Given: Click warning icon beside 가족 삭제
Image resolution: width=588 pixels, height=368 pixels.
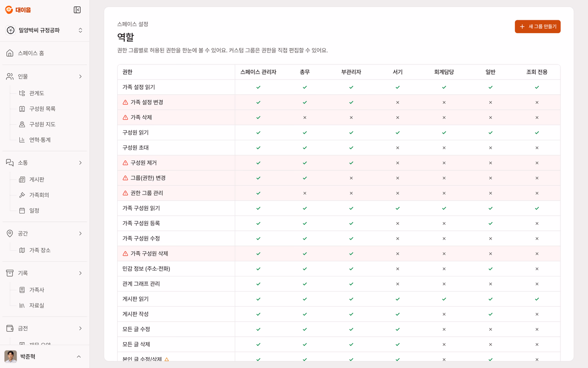Looking at the screenshot, I should pyautogui.click(x=125, y=117).
